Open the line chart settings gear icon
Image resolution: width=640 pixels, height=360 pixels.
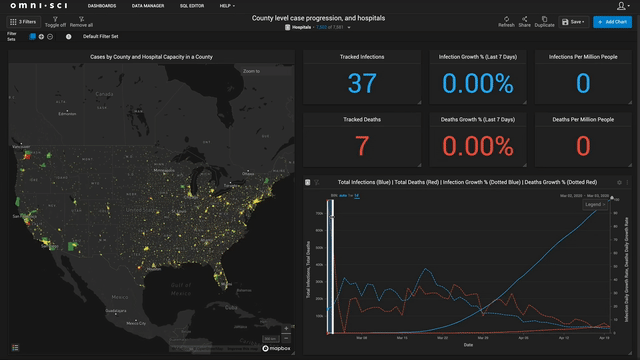tap(619, 182)
